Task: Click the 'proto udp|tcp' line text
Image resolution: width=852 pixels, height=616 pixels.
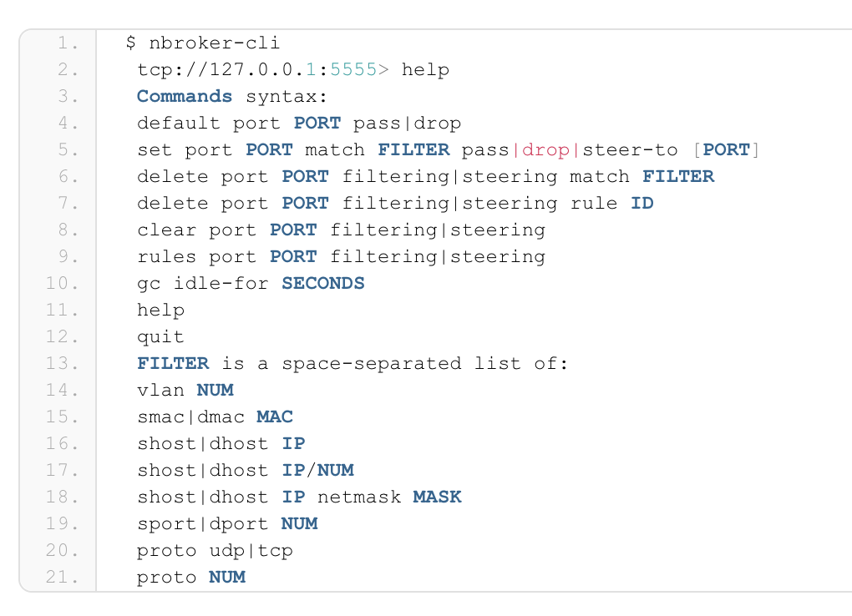Action: pos(215,551)
